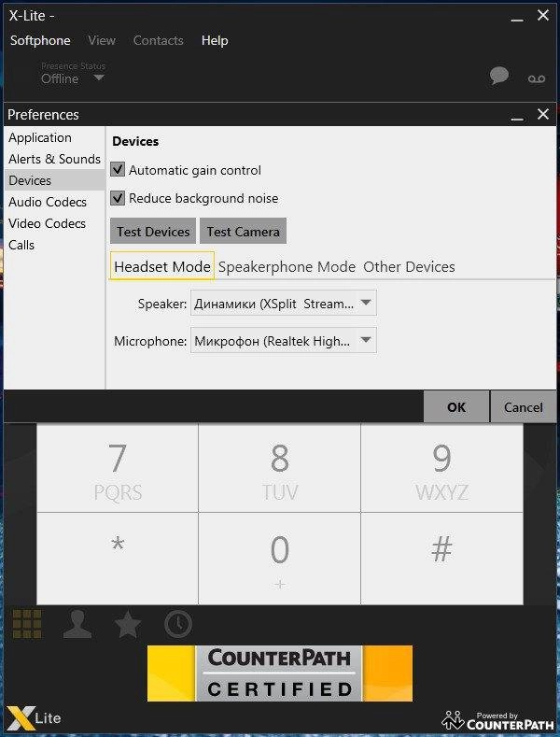Screen dimensions: 560x737
Task: Click the Powered by CounterPath logo
Action: pos(498,720)
